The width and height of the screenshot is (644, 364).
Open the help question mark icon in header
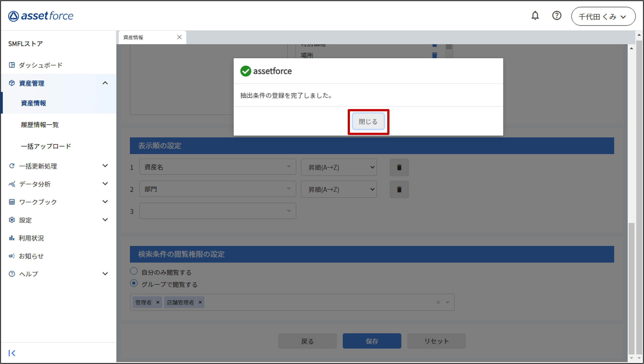click(557, 16)
